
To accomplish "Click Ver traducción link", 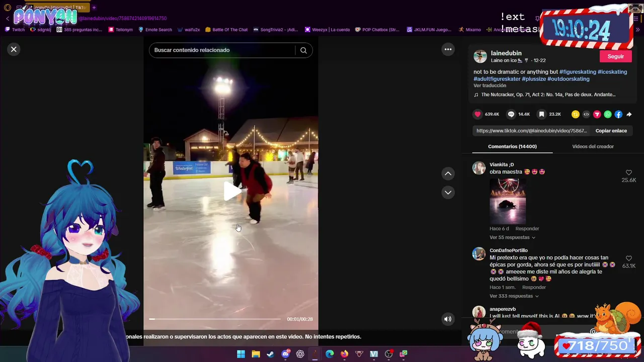I will pyautogui.click(x=490, y=85).
